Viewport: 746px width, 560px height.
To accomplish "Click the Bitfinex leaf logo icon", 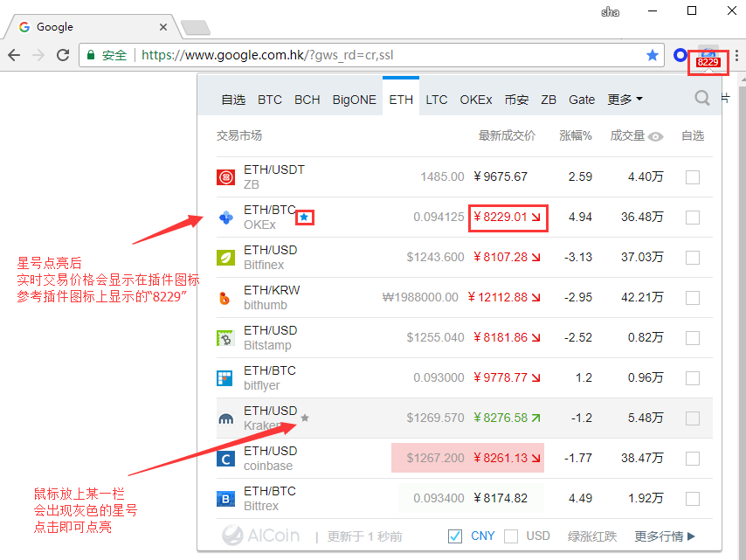I will tap(226, 258).
